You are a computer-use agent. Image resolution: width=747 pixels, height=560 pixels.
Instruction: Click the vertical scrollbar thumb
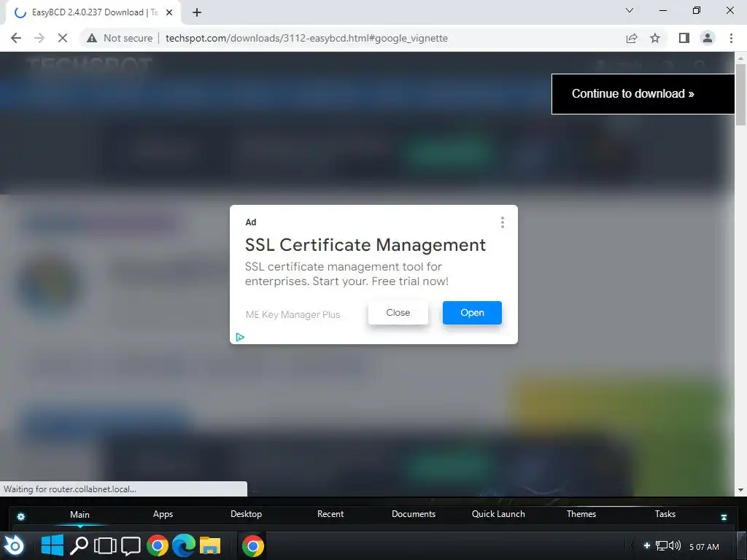[740, 95]
